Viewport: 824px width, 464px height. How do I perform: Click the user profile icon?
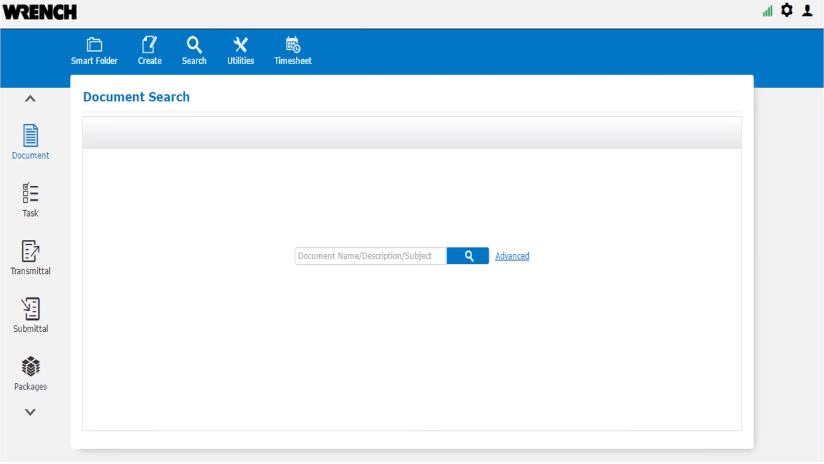tap(807, 10)
